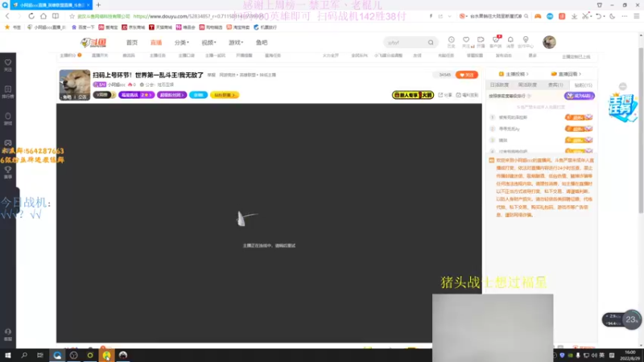The width and height of the screenshot is (644, 362).
Task: Go to browser home page icon
Action: (x=43, y=16)
